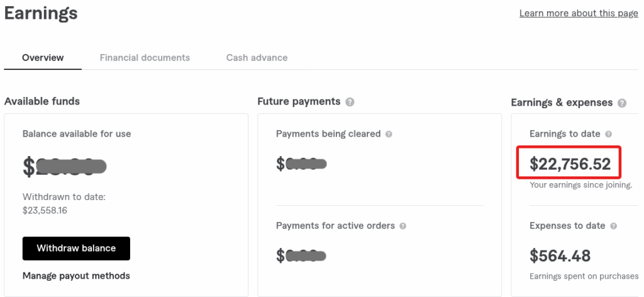Click the Future payments help icon
This screenshot has width=644, height=297.
tap(350, 102)
